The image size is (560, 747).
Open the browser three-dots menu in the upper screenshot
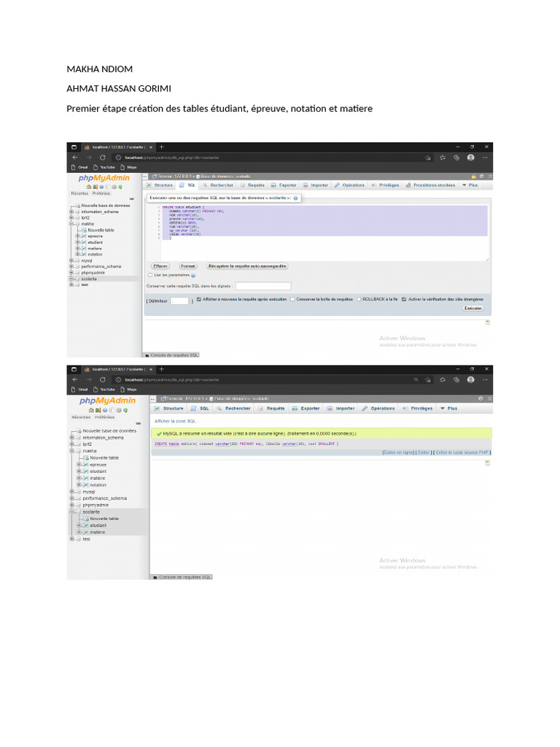point(485,158)
